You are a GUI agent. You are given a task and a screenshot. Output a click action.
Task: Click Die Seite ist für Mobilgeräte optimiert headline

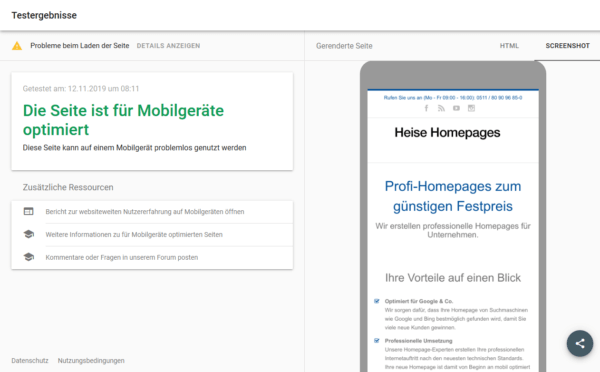pyautogui.click(x=123, y=120)
